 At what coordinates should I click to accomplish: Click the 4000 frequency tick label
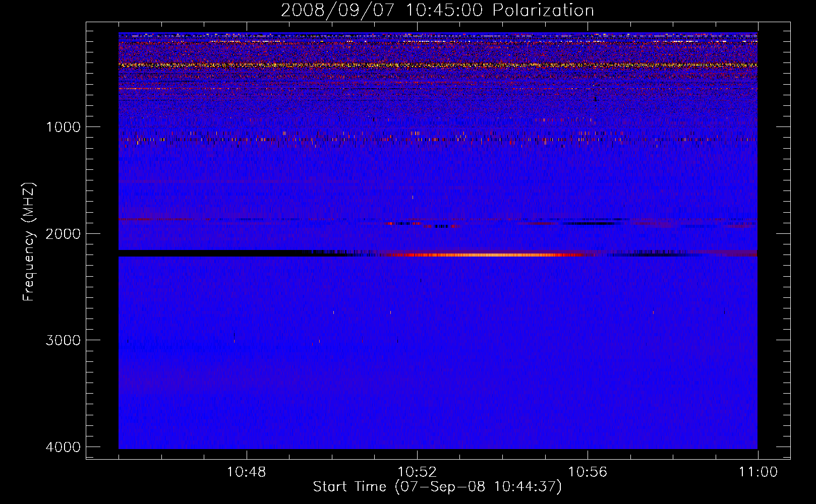63,447
